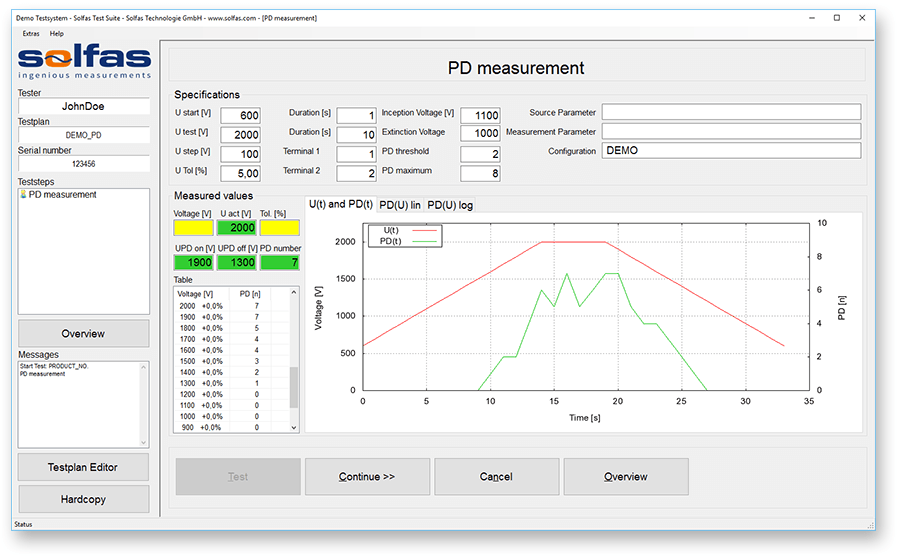Maximize the Solfas Test Suite window
Viewport: 900px width, 557px height.
pos(837,18)
